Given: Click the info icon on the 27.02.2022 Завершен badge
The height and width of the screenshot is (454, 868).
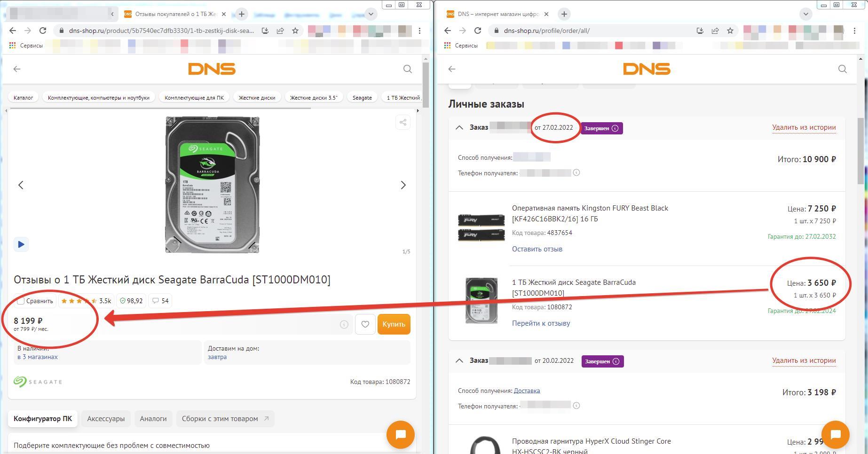Looking at the screenshot, I should [x=615, y=128].
